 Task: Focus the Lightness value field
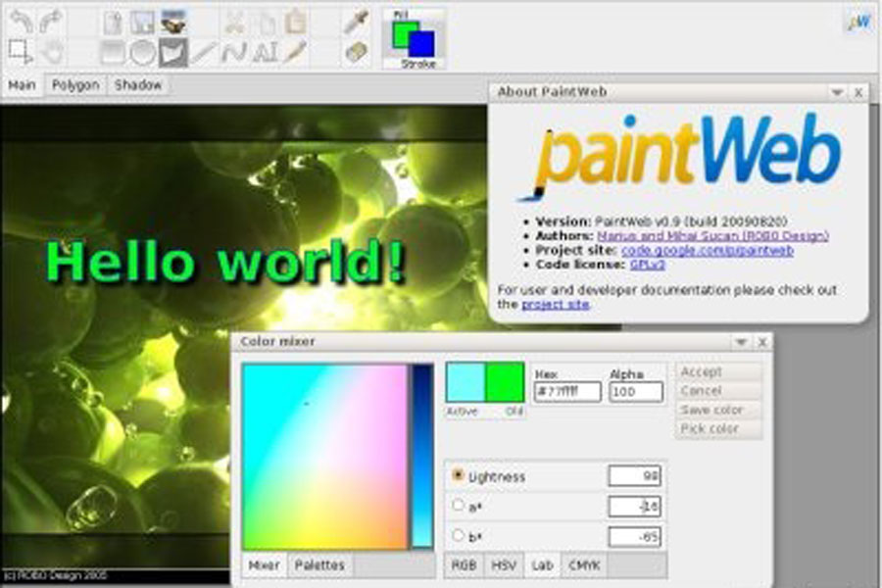(634, 476)
